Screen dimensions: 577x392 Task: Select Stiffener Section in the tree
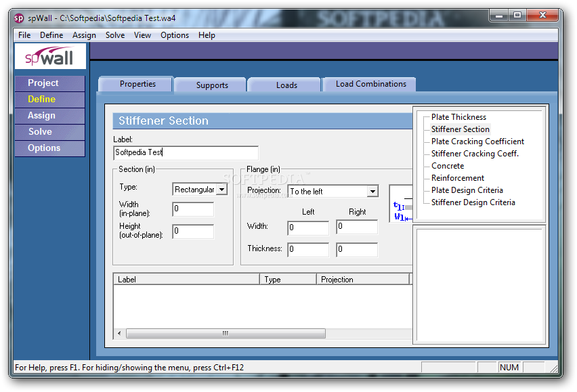coord(460,129)
